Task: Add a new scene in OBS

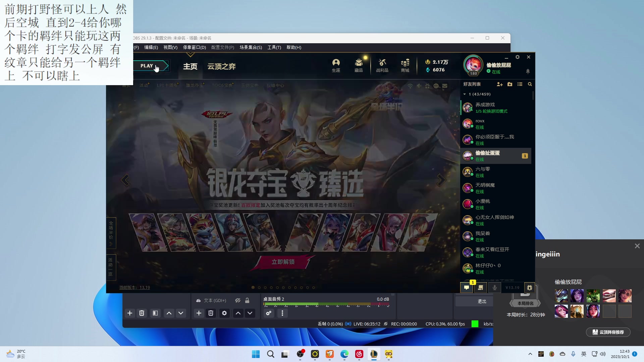Action: [x=130, y=313]
